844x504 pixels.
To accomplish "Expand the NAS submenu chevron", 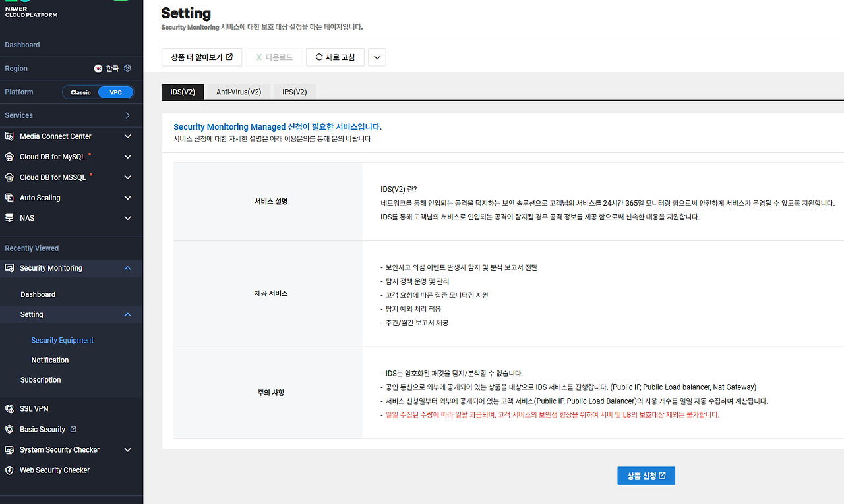I will click(x=128, y=218).
